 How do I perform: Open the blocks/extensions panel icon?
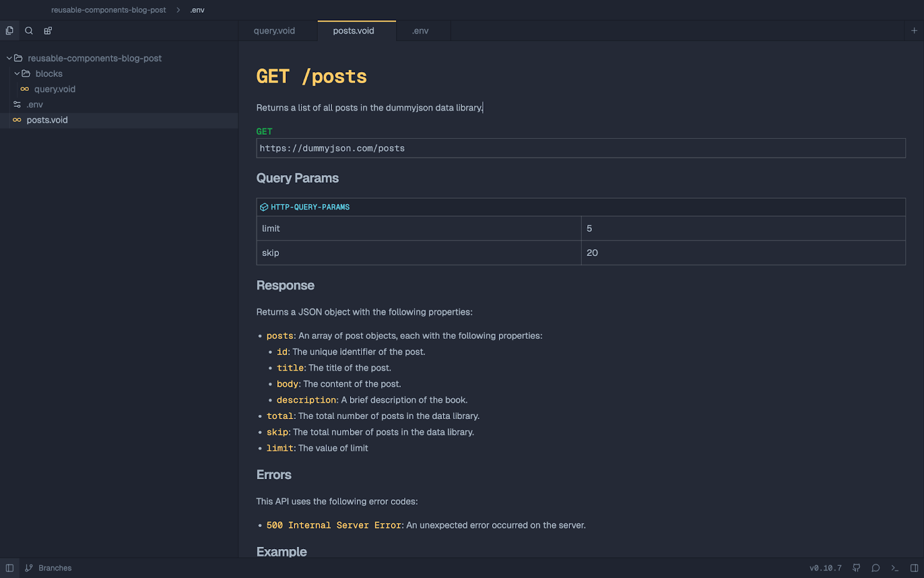click(48, 31)
